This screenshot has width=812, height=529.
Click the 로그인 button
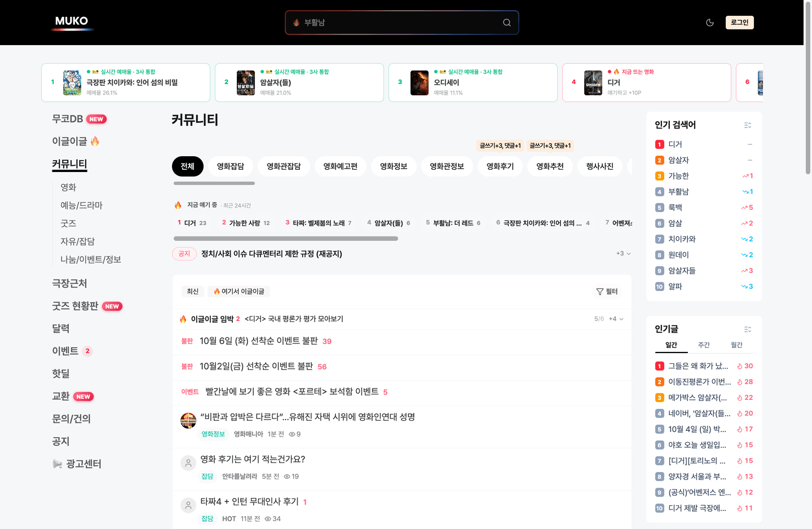pos(740,23)
